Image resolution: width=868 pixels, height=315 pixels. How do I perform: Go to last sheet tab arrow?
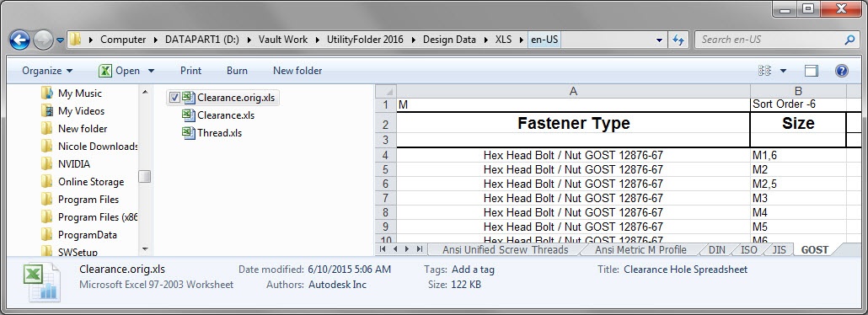[420, 249]
